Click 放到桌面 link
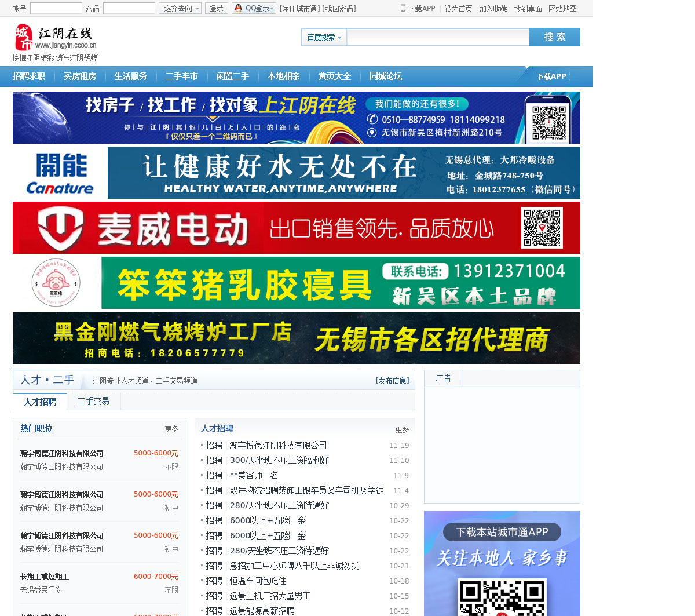 point(528,9)
